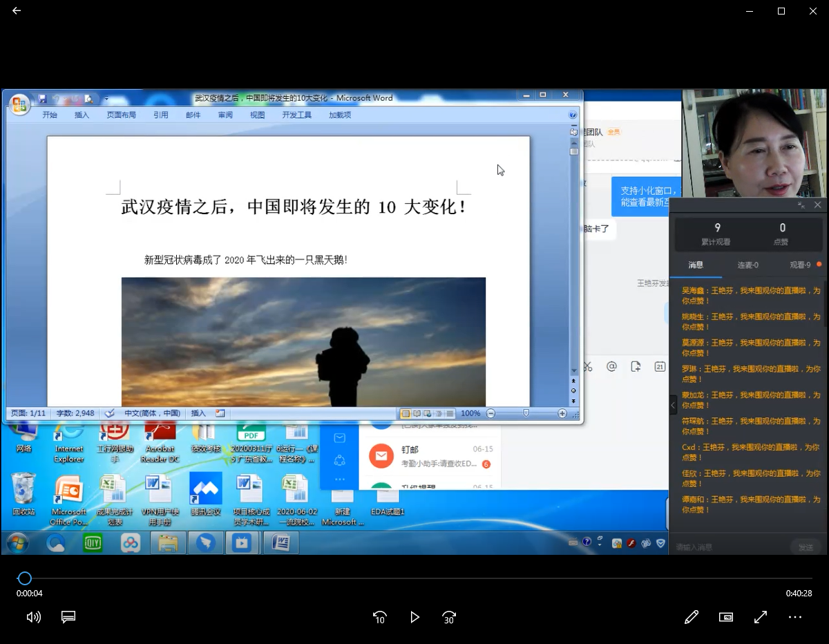Switch to mini view mode
Image resolution: width=829 pixels, height=644 pixels.
coord(725,617)
